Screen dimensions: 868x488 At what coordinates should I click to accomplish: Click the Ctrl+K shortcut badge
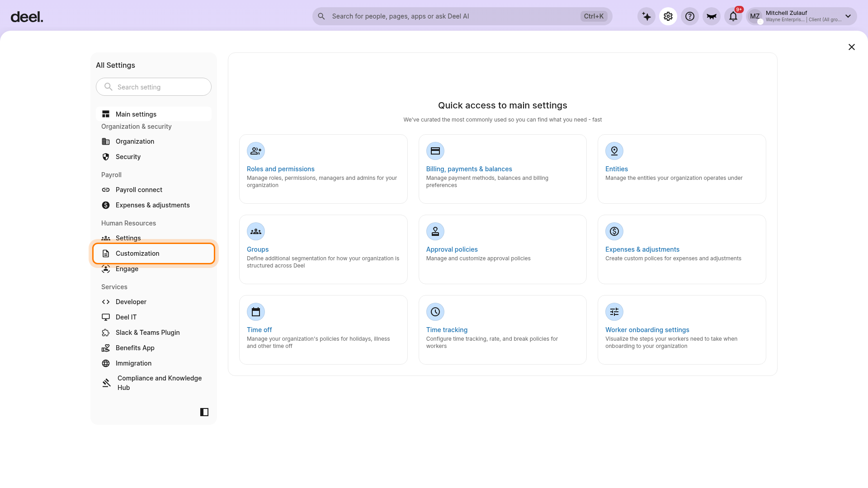[594, 16]
